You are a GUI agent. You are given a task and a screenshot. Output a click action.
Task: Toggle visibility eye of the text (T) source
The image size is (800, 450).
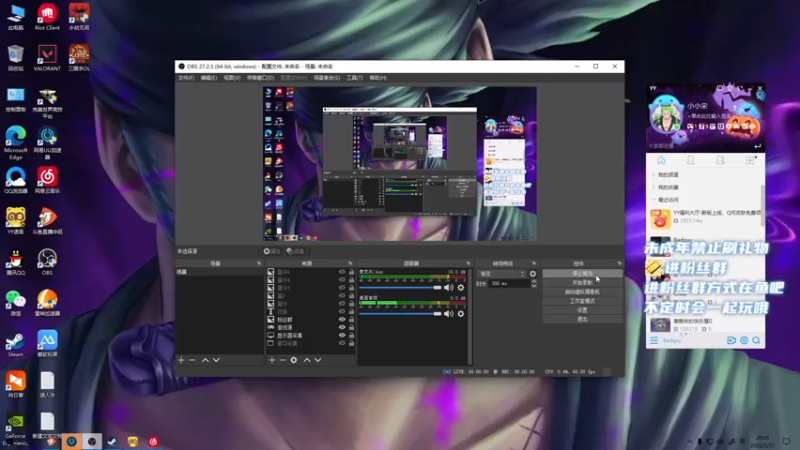(342, 311)
